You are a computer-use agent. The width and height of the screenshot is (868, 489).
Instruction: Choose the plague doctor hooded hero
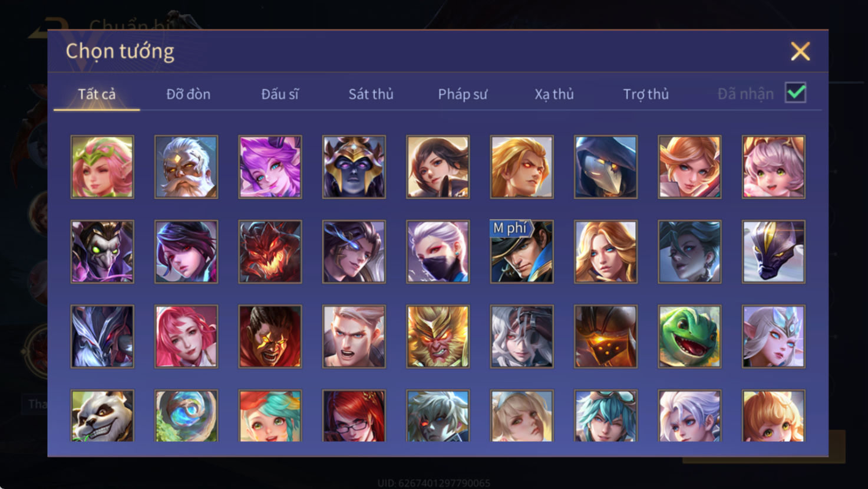point(606,167)
